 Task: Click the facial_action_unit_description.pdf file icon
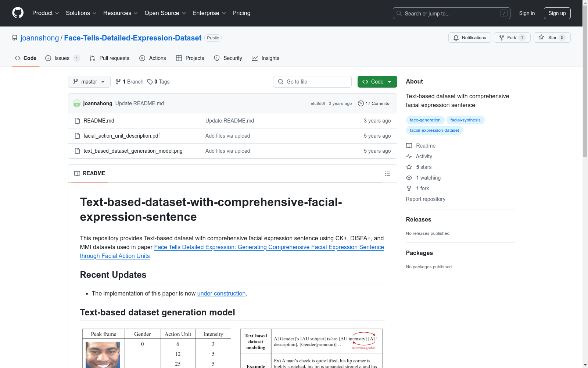(77, 136)
